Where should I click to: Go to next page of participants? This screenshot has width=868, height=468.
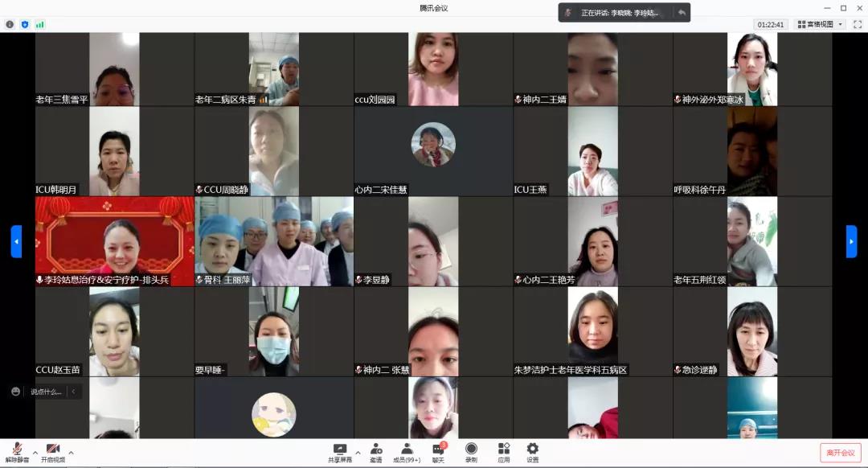tap(851, 241)
